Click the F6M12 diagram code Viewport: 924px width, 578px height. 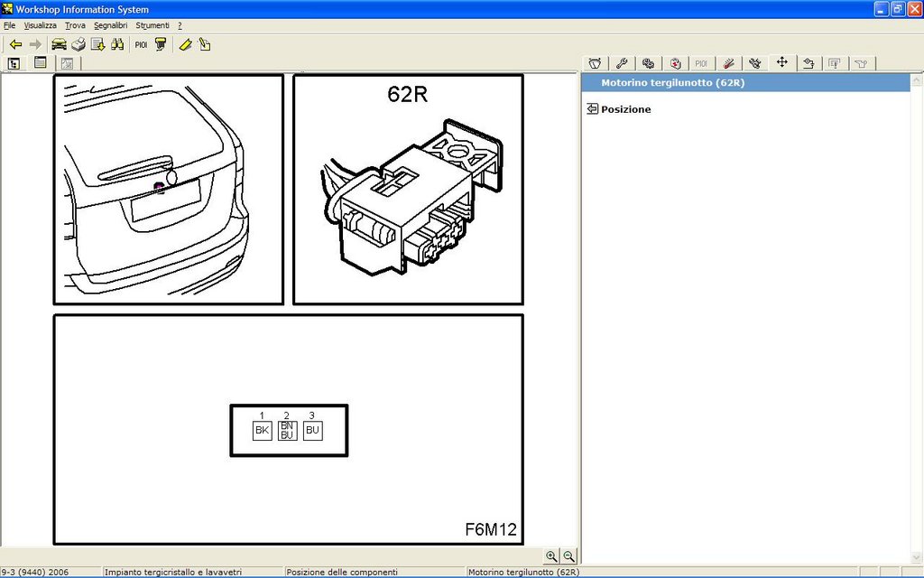[x=491, y=529]
